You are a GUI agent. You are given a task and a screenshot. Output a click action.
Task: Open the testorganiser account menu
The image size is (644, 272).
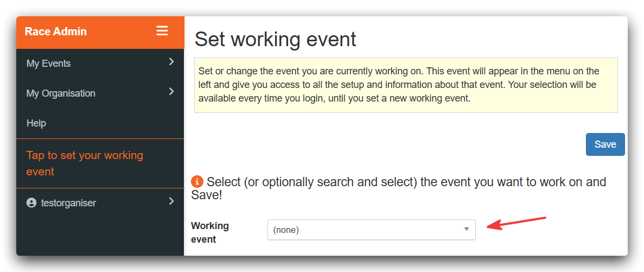[100, 203]
